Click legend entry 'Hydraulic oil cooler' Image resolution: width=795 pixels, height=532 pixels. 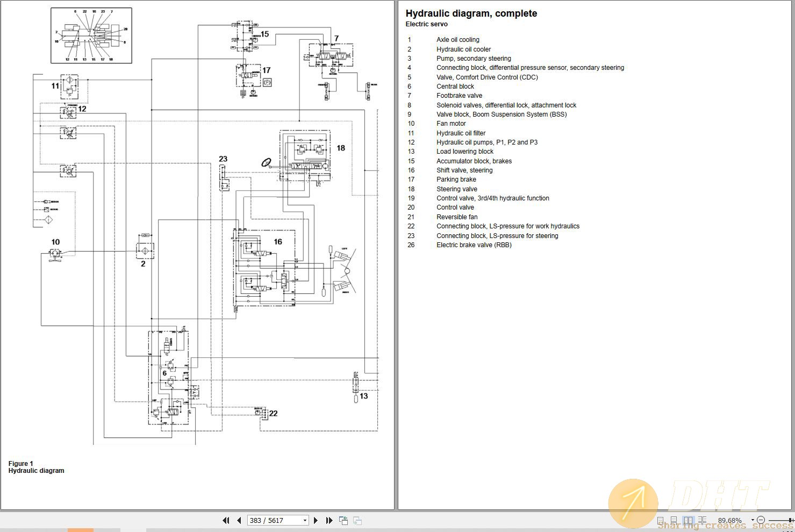click(463, 49)
